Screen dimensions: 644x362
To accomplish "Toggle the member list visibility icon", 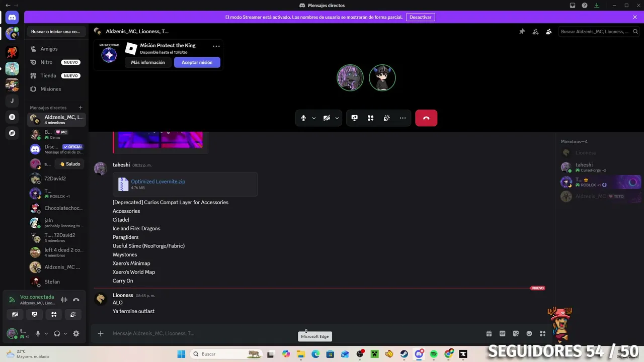I will click(549, 32).
